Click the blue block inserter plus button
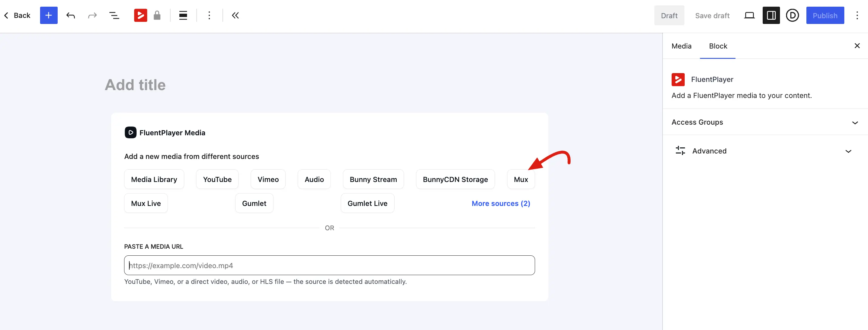Viewport: 868px width, 330px height. [49, 15]
